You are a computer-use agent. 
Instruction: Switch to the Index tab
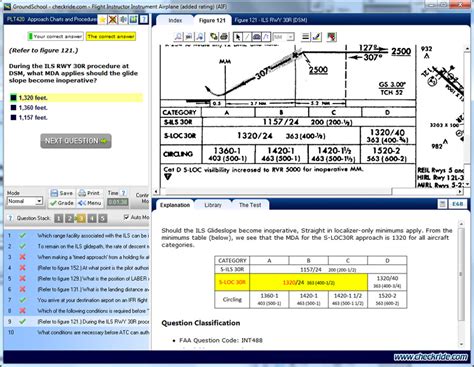(x=175, y=20)
